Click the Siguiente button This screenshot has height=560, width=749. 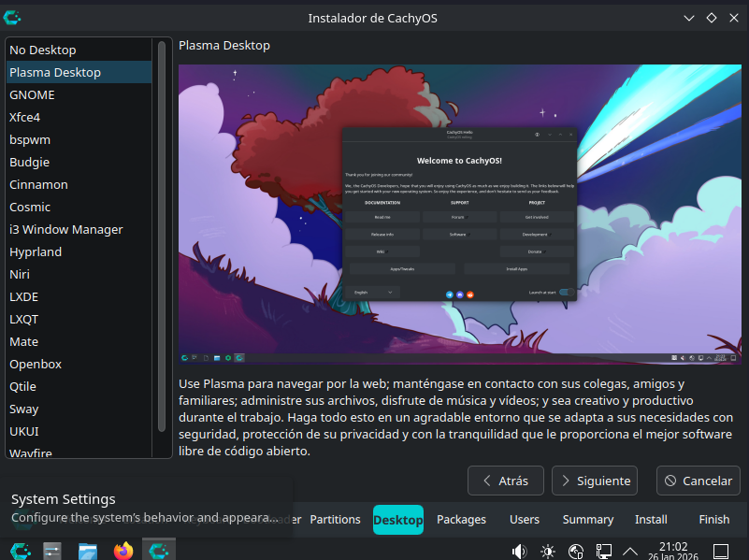click(594, 481)
